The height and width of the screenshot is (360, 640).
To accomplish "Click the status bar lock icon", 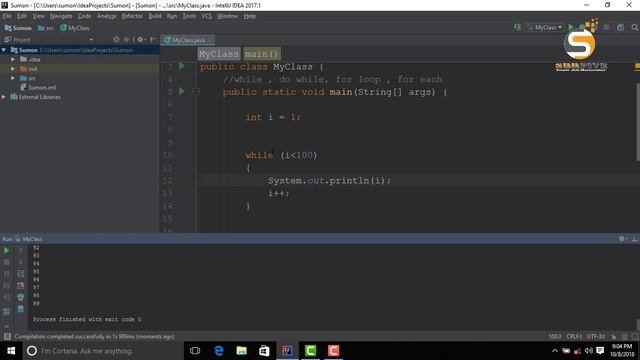I will pyautogui.click(x=613, y=337).
